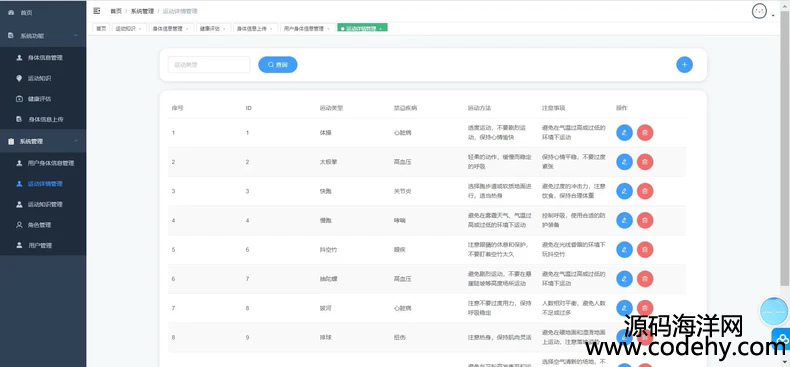
Task: Switch to the 首页 tab
Action: [x=101, y=29]
